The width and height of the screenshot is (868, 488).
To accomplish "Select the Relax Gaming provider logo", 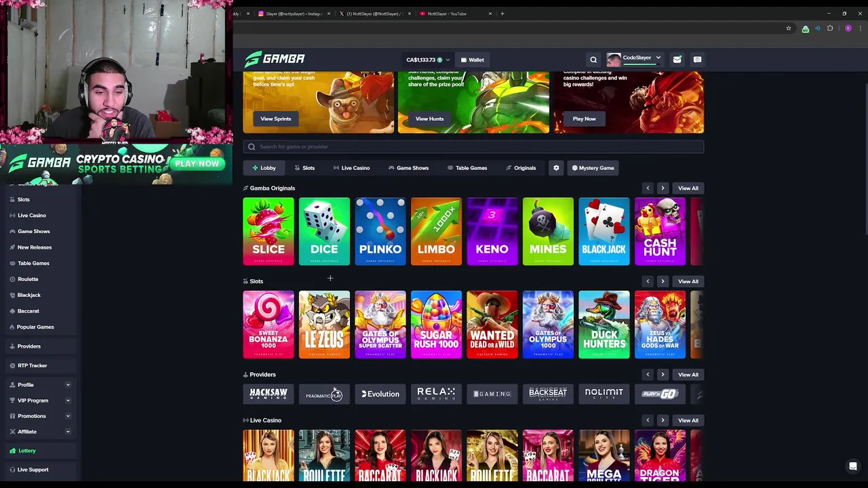I will tap(436, 394).
